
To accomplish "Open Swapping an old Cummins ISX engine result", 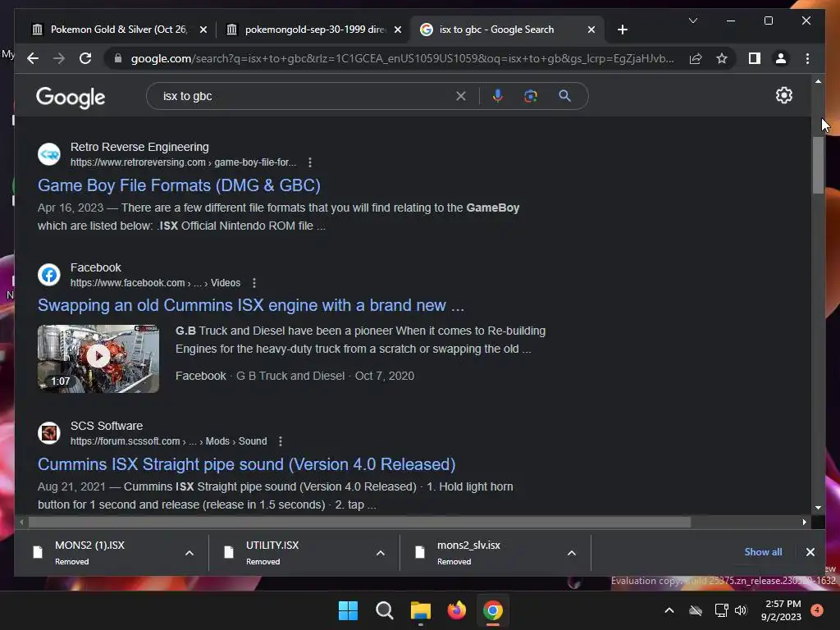I will (x=251, y=305).
